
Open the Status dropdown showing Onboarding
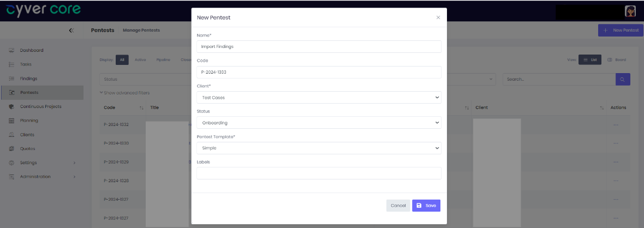tap(319, 122)
